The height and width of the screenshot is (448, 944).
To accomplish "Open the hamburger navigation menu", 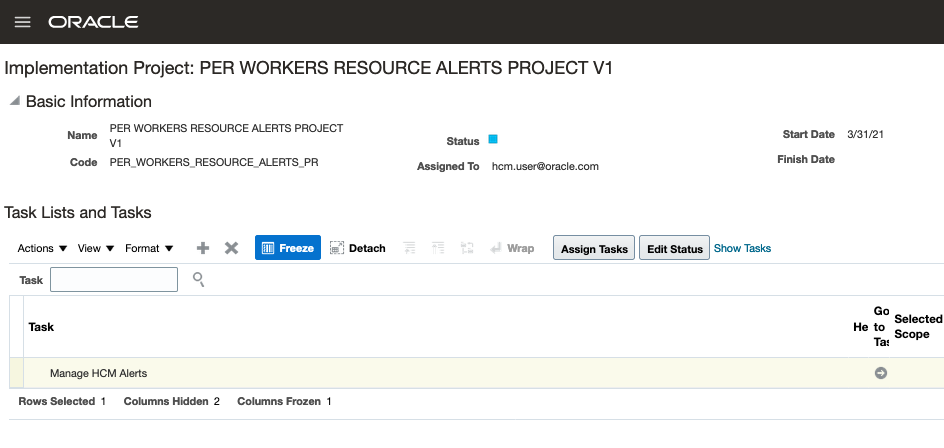I will [22, 22].
